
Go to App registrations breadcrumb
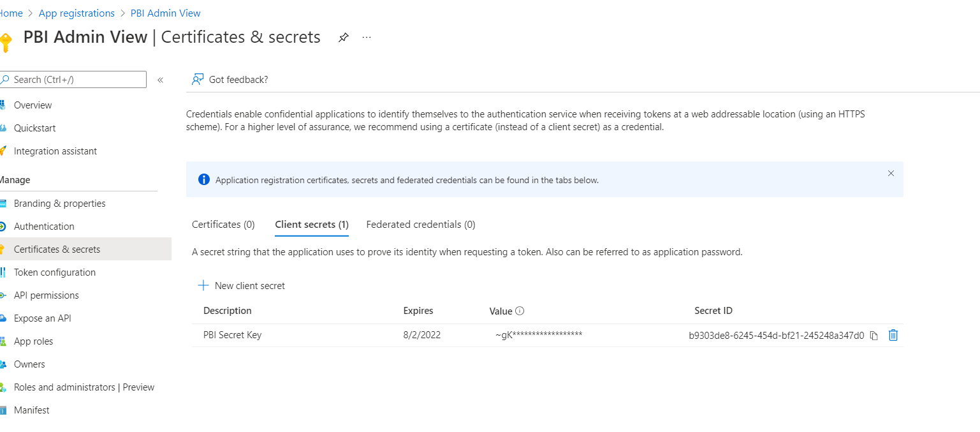77,13
